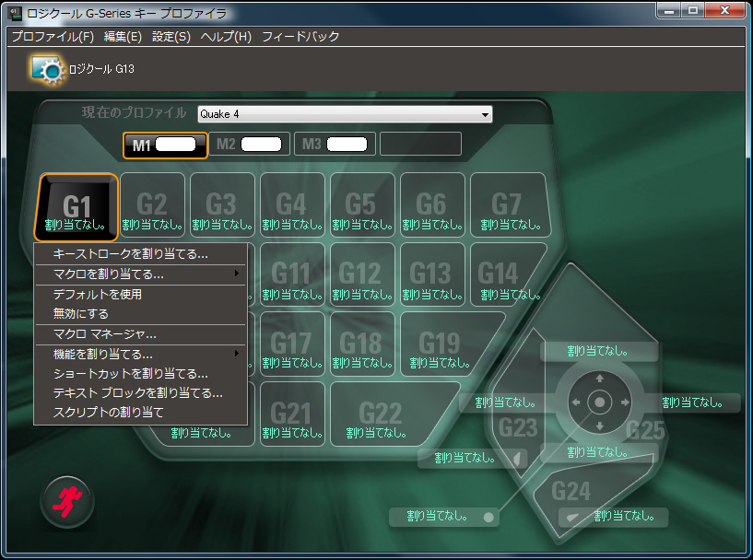
Task: Click the red running man icon
Action: [66, 501]
